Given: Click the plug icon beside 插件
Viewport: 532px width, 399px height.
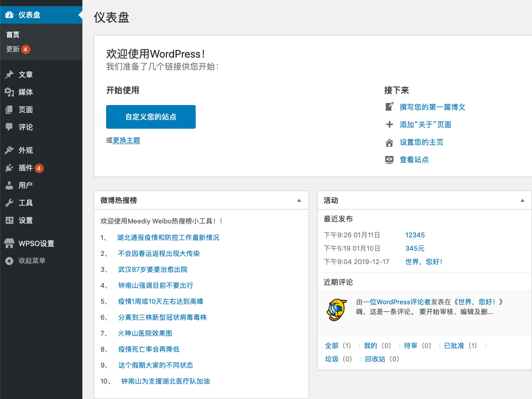Looking at the screenshot, I should 9,168.
